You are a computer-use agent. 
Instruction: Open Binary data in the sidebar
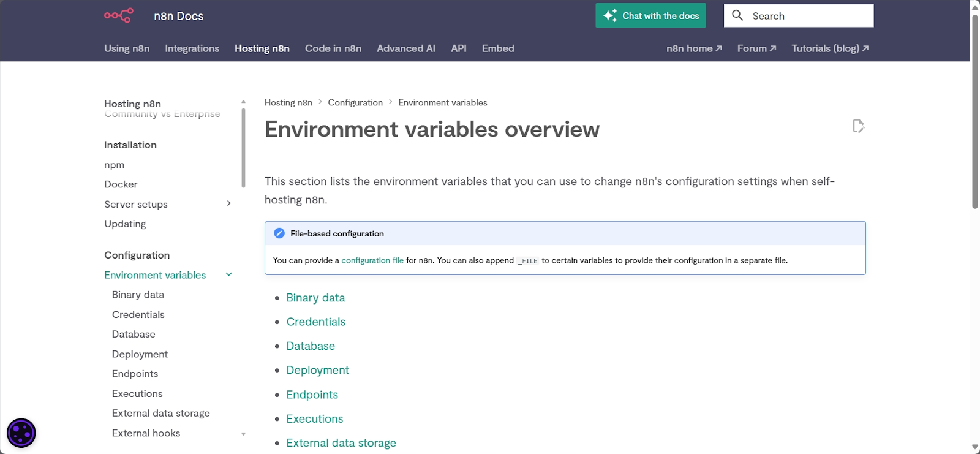tap(138, 295)
